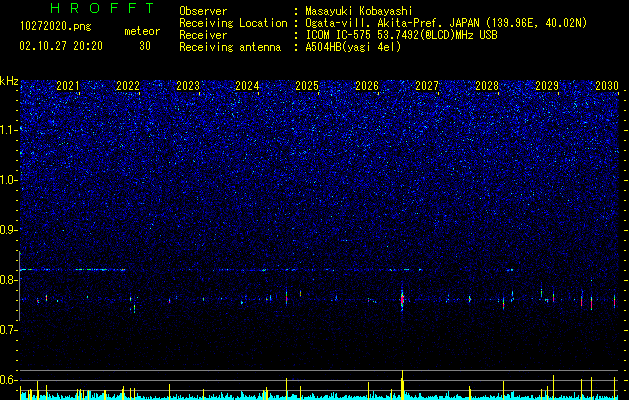Click the 2027 time marker
Image resolution: width=629 pixels, height=400 pixels.
(427, 86)
